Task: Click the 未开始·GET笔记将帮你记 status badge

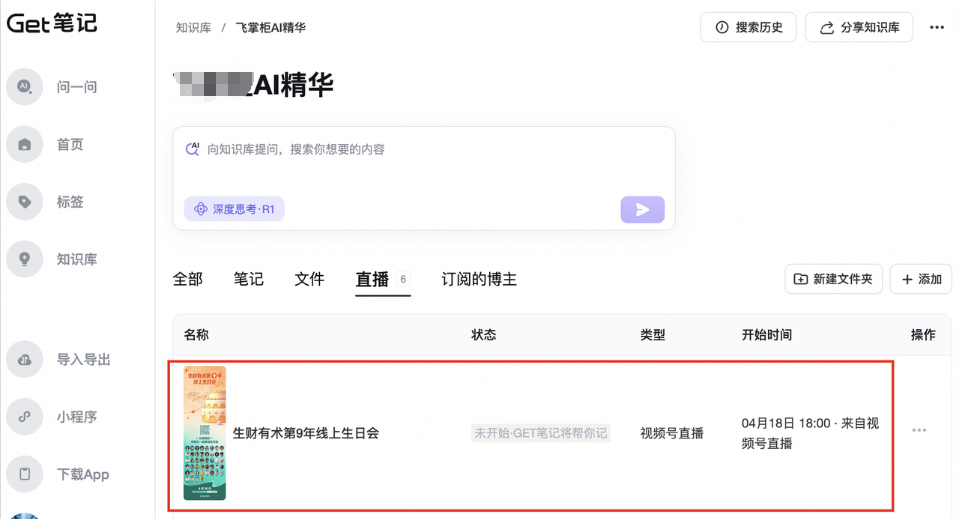Action: tap(541, 433)
